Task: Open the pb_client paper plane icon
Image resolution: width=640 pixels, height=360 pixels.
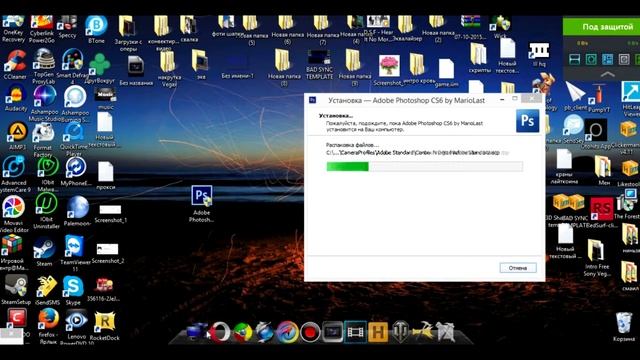Action: [576, 96]
